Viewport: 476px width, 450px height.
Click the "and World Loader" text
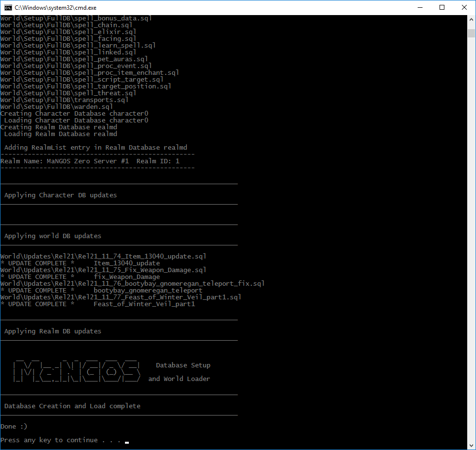pyautogui.click(x=179, y=379)
